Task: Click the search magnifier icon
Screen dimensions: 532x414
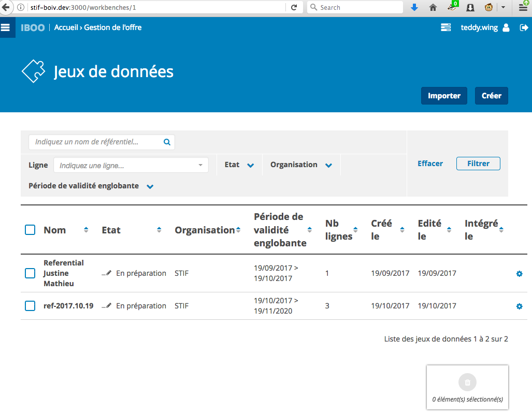Action: pos(167,142)
